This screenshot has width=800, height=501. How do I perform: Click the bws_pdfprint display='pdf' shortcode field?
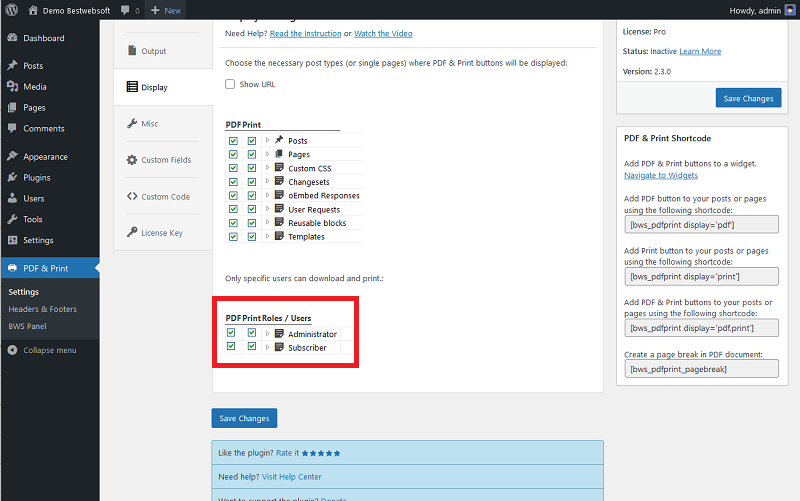tap(702, 224)
